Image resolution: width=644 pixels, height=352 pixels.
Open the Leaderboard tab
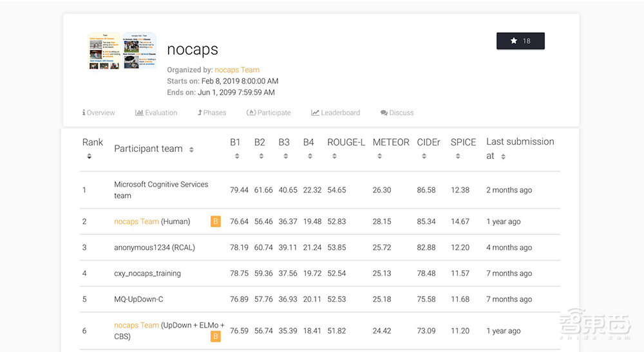[x=336, y=113]
